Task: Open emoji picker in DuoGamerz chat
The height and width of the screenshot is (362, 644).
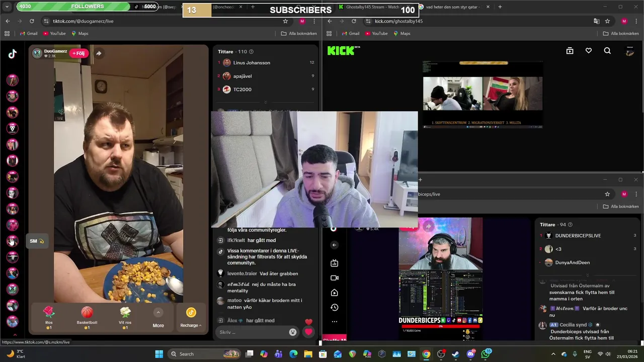Action: [x=293, y=332]
